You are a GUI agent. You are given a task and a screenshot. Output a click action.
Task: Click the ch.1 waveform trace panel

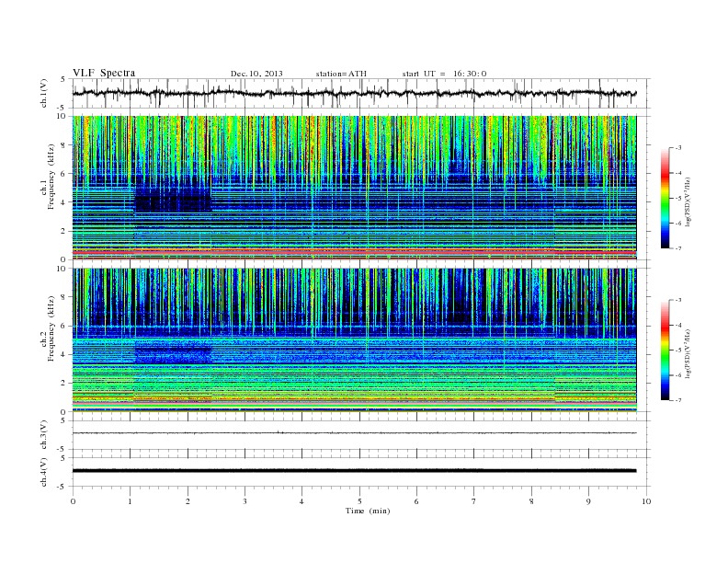click(x=361, y=93)
